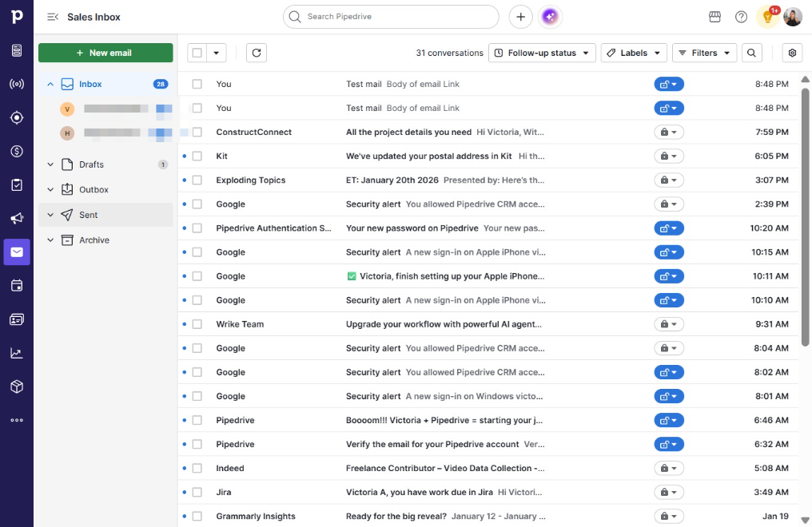
Task: Open the Contacts card icon in sidebar
Action: coord(17,319)
